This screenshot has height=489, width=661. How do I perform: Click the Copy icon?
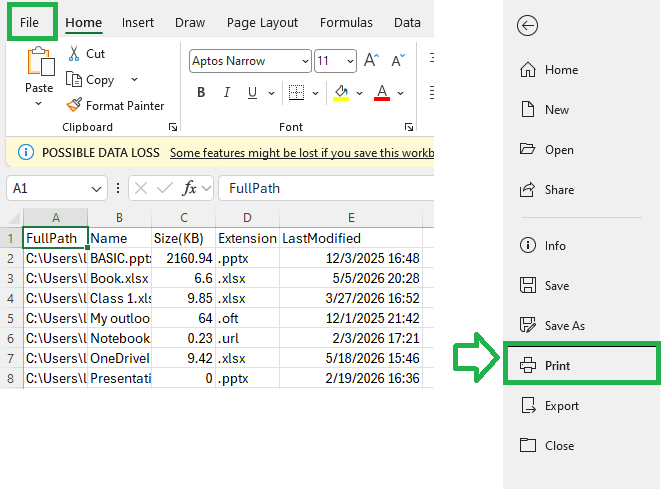74,79
